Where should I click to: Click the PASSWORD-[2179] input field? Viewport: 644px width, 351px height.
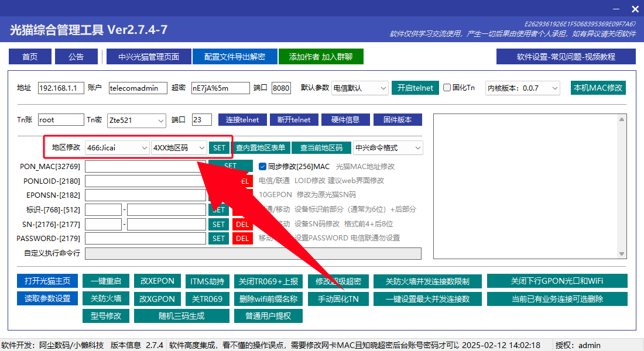click(x=145, y=238)
